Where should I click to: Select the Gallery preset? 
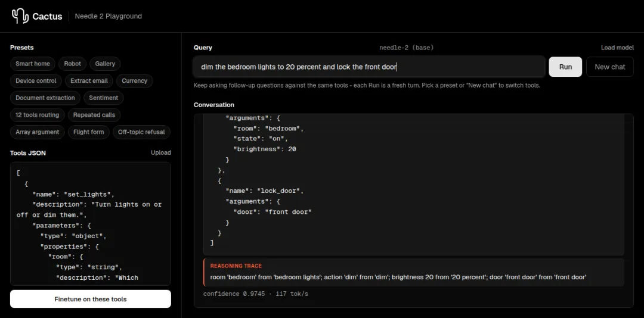tap(105, 64)
